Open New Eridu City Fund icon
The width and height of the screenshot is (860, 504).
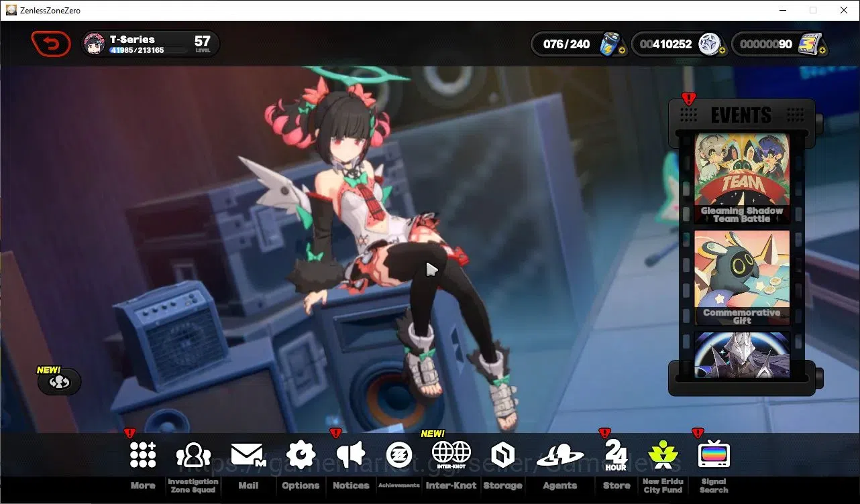(x=663, y=455)
